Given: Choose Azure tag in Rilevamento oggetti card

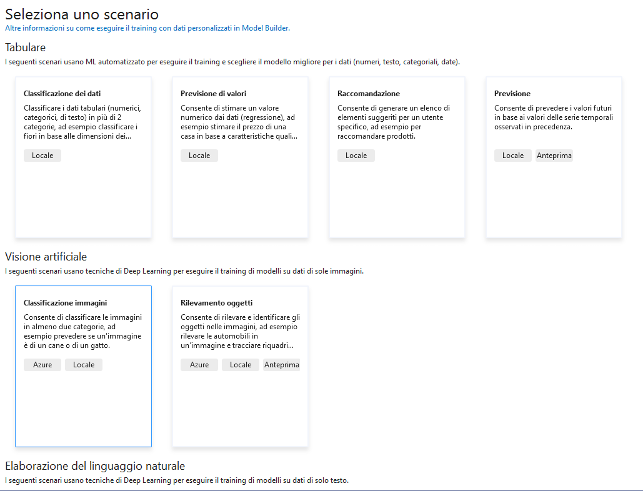Looking at the screenshot, I should [199, 365].
